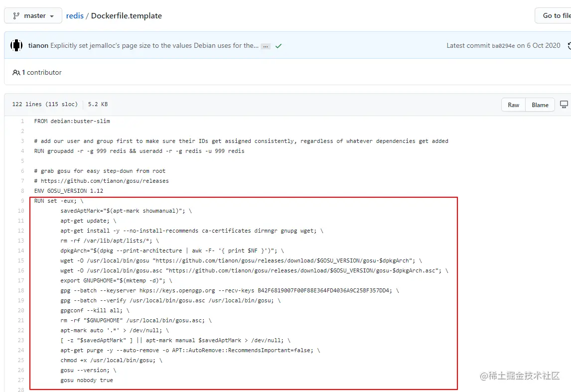Open the Blame view

point(540,105)
